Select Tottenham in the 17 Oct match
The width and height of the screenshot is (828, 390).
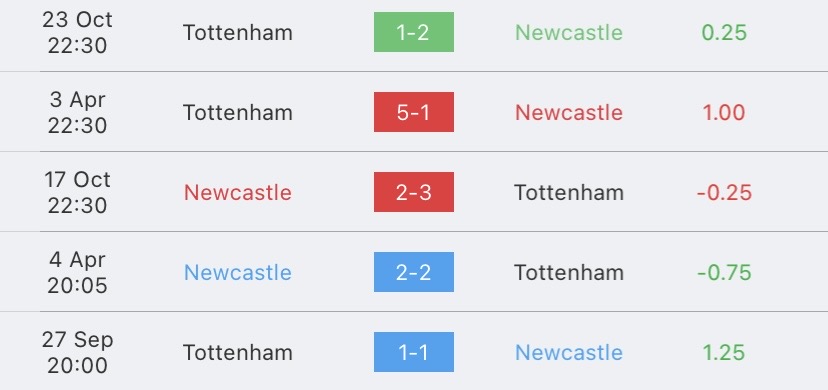coord(569,193)
